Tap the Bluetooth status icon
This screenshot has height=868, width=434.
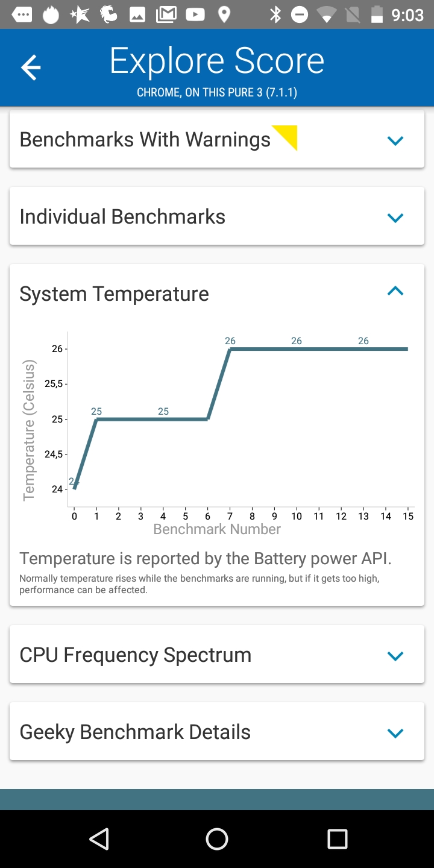(x=275, y=14)
